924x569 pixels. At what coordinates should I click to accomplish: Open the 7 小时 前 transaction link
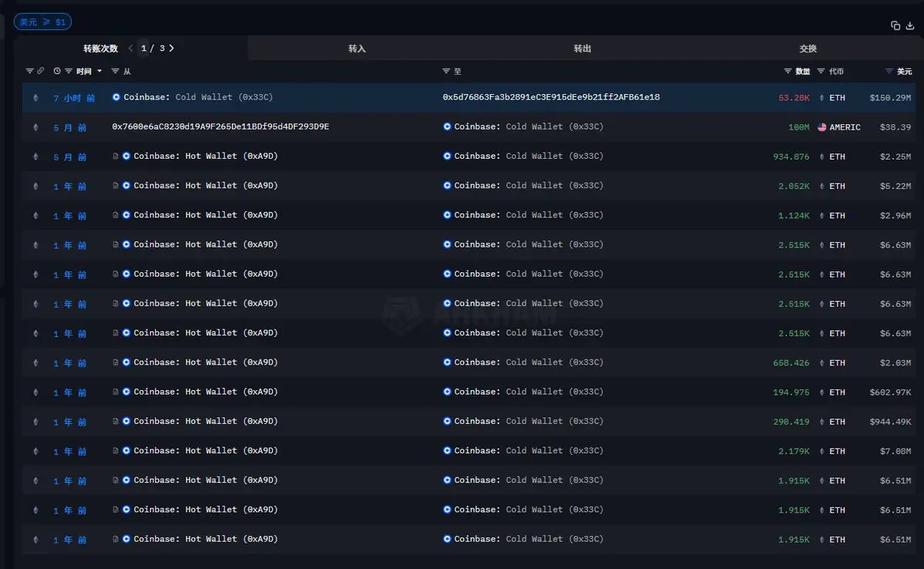click(x=74, y=98)
